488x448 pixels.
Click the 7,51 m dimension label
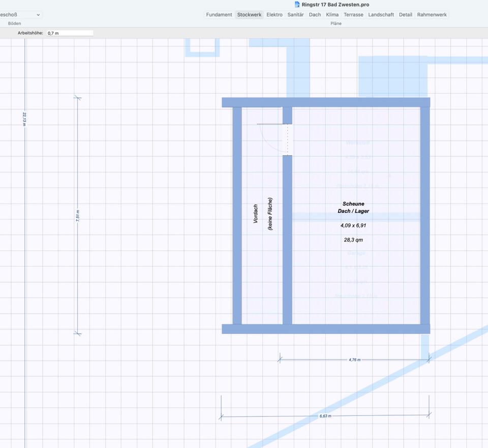pyautogui.click(x=78, y=216)
